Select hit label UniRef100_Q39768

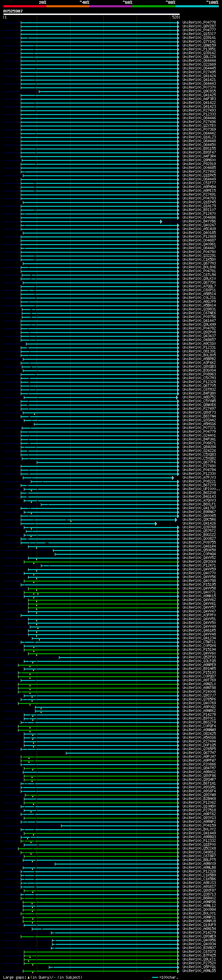point(199,527)
